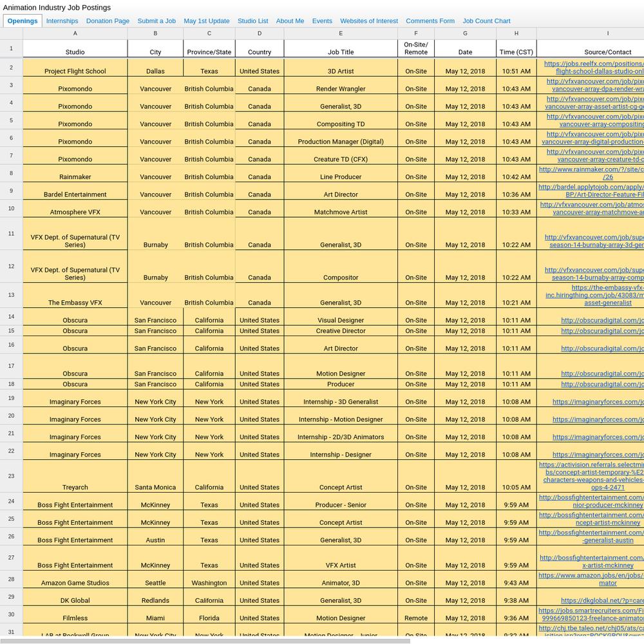Open the About Me tab
644x644 pixels.
(290, 21)
